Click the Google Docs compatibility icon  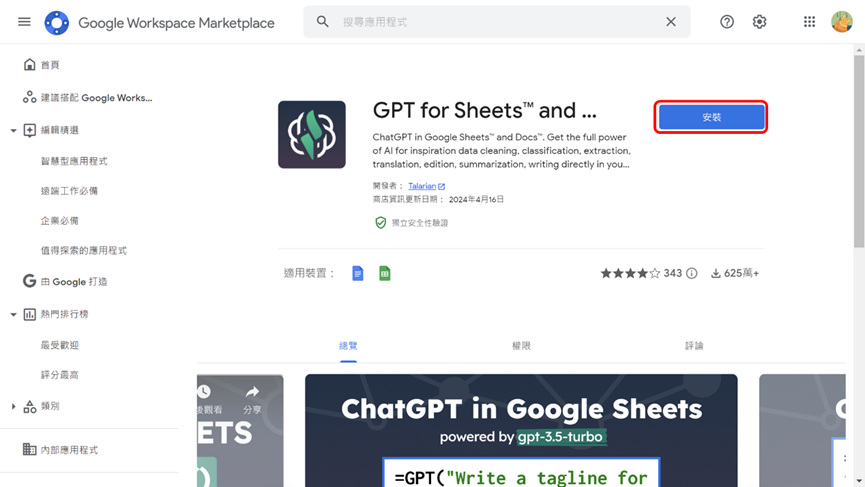pos(357,273)
